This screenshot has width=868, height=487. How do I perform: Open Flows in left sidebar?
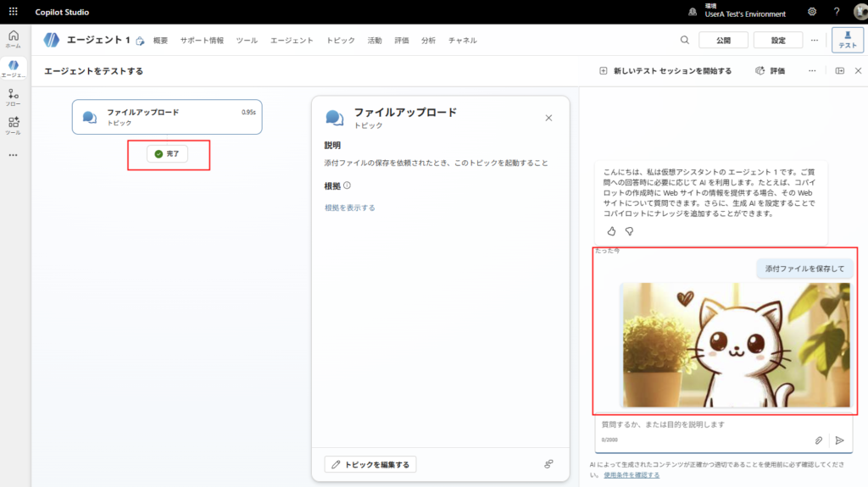pos(14,97)
